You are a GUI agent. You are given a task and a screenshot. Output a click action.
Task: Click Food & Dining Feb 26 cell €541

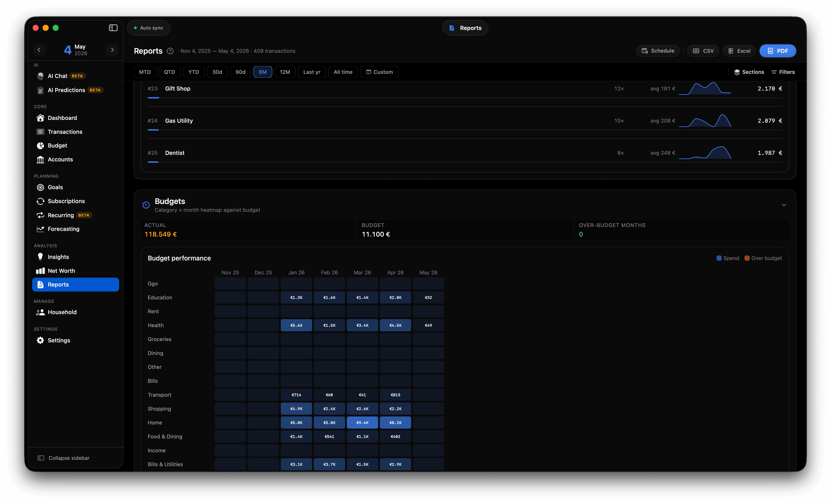click(329, 437)
